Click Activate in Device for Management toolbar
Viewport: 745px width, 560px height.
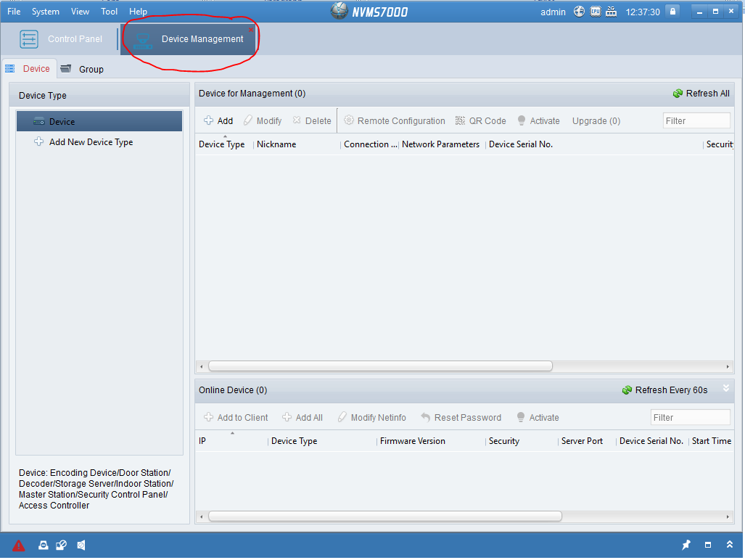[539, 120]
